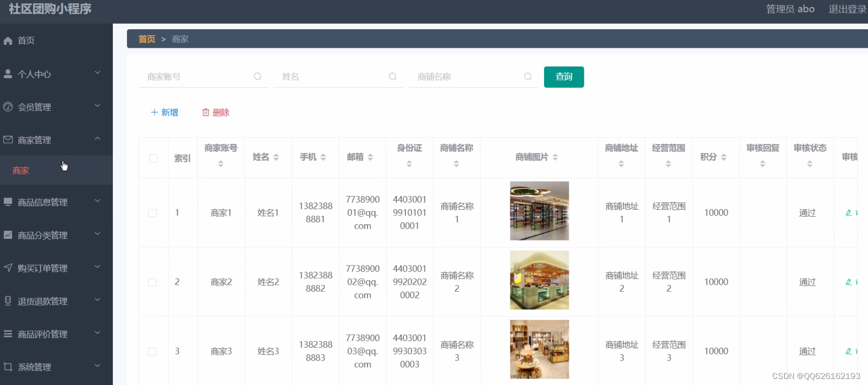The height and width of the screenshot is (385, 868).
Task: Open the shop image for 商铺名称 2
Action: pos(539,280)
